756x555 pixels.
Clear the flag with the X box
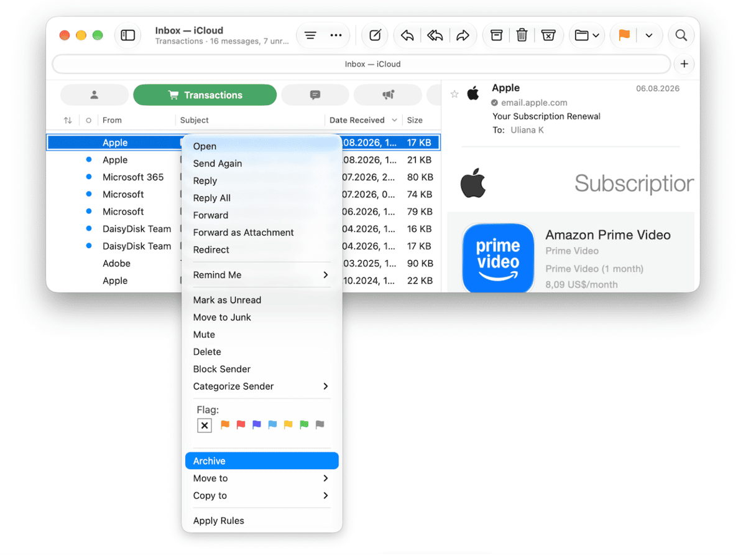[205, 425]
